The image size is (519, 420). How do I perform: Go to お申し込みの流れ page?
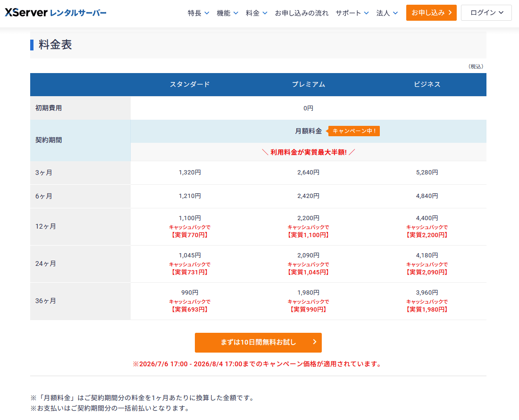click(x=301, y=13)
